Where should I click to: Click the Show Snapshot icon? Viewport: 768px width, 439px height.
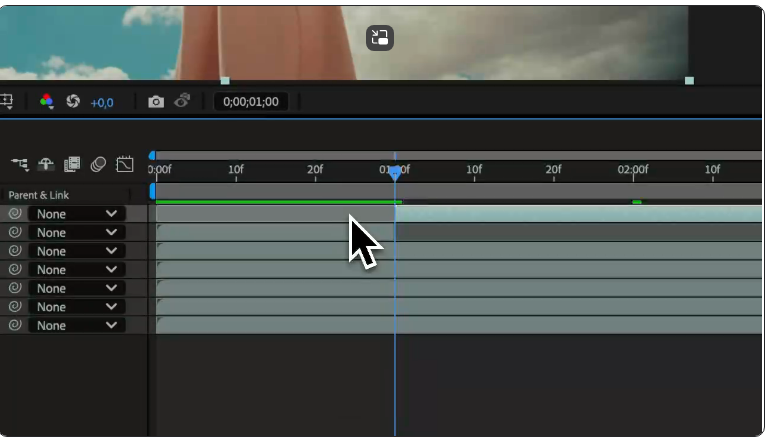point(182,102)
